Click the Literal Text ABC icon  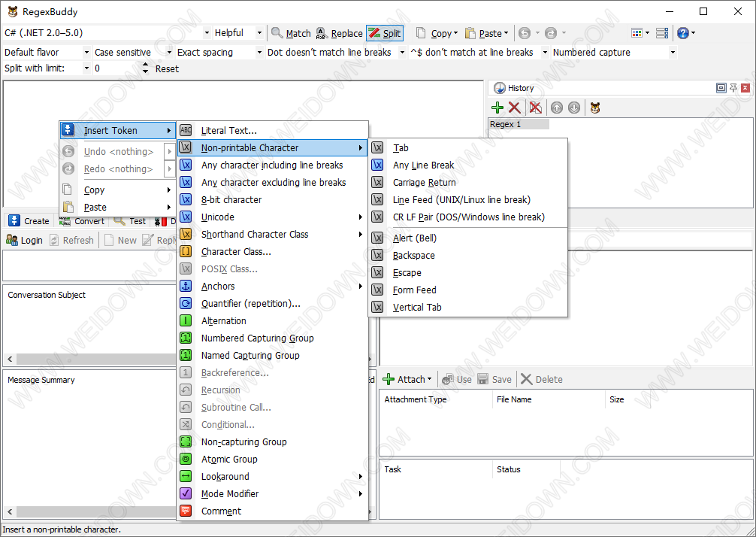point(186,130)
